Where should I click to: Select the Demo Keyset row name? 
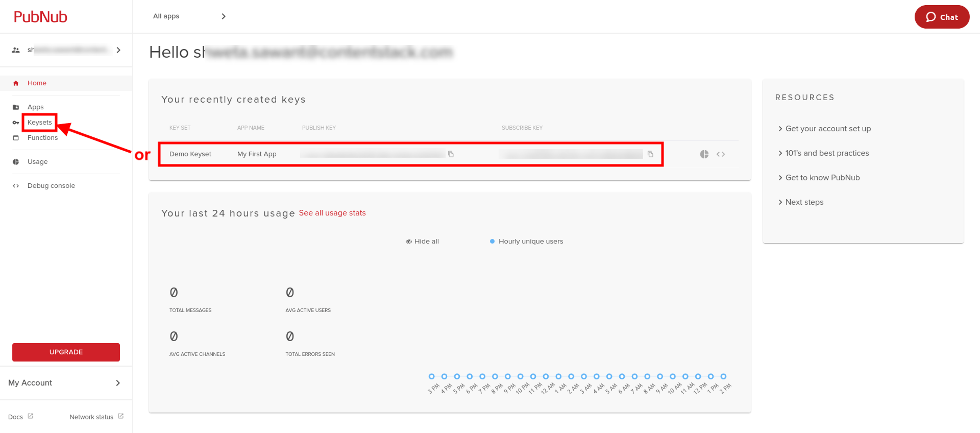tap(190, 154)
